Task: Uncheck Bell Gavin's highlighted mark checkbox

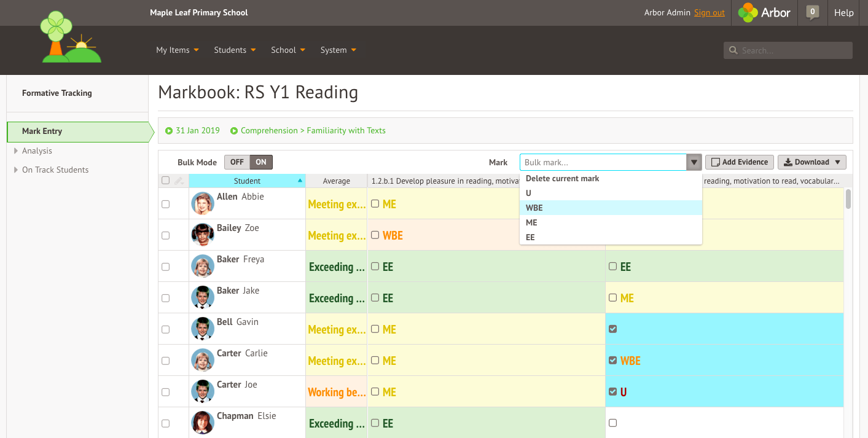Action: (x=612, y=329)
